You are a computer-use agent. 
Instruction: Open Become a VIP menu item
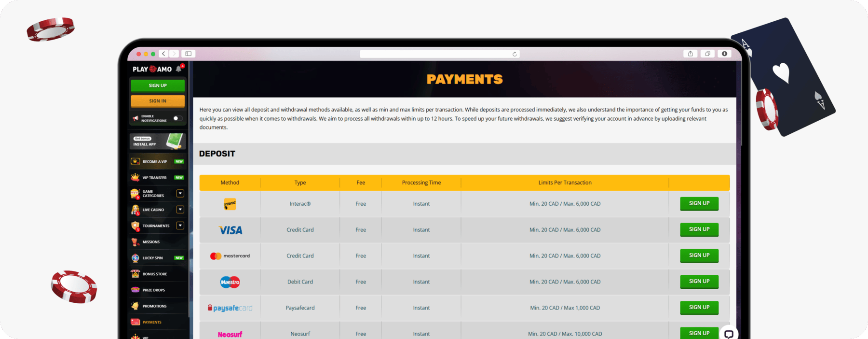pos(158,161)
